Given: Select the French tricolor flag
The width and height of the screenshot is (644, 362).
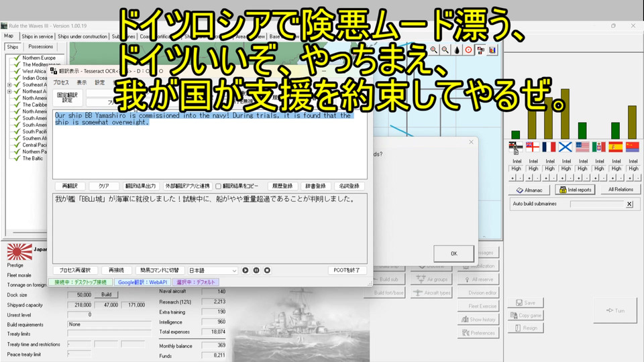Looking at the screenshot, I should click(549, 147).
